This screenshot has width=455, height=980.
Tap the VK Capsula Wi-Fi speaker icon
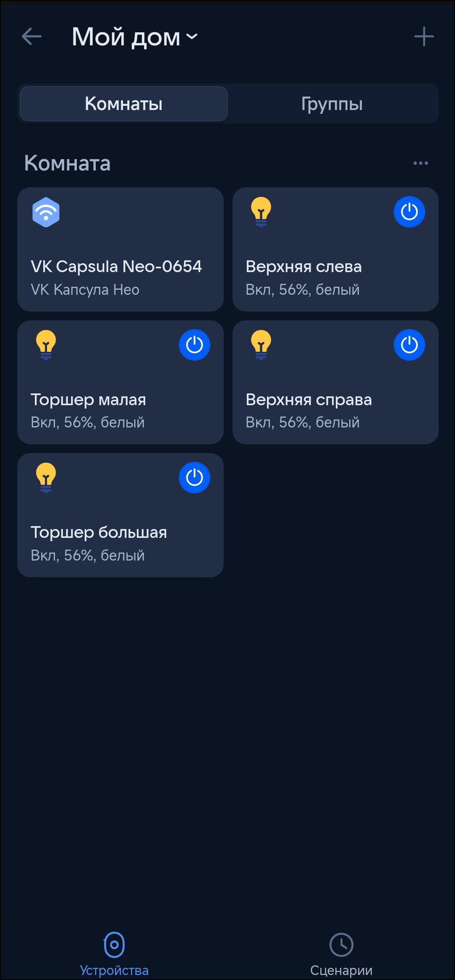click(x=46, y=212)
